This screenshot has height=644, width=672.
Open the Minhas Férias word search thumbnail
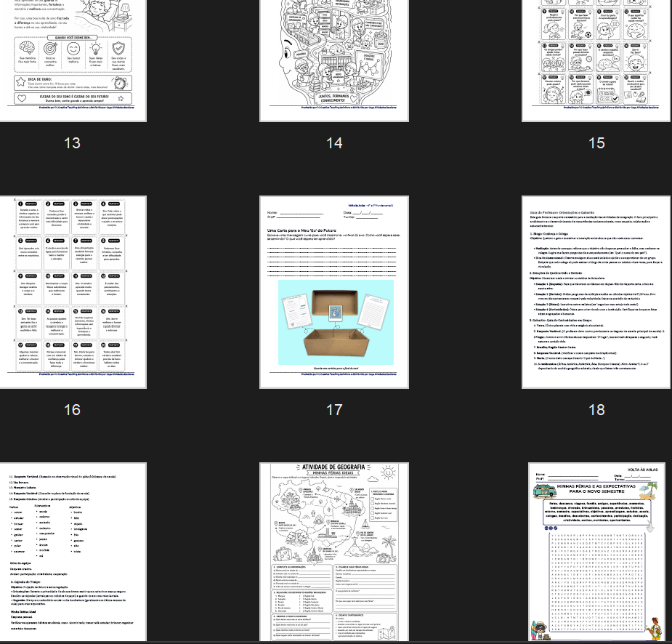[x=596, y=552]
